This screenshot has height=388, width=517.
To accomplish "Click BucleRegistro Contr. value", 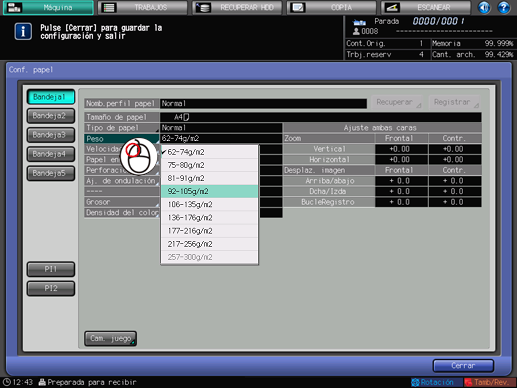I will pyautogui.click(x=455, y=202).
